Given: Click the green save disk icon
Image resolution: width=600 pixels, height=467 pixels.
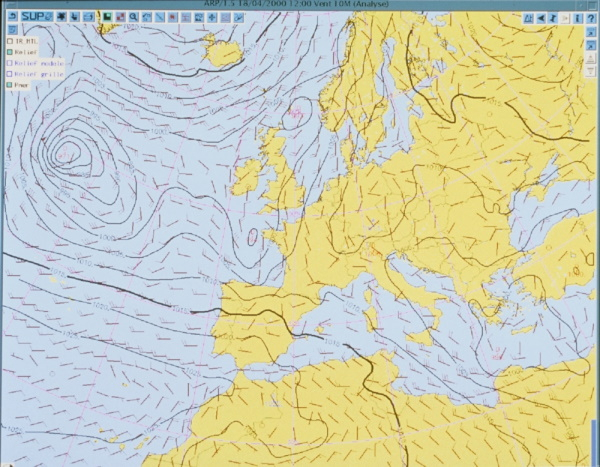Looking at the screenshot, I should pyautogui.click(x=105, y=18).
